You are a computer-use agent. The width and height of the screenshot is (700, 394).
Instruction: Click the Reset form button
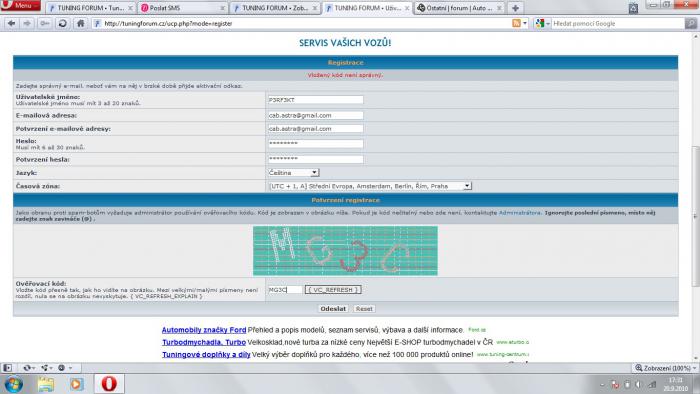point(364,309)
